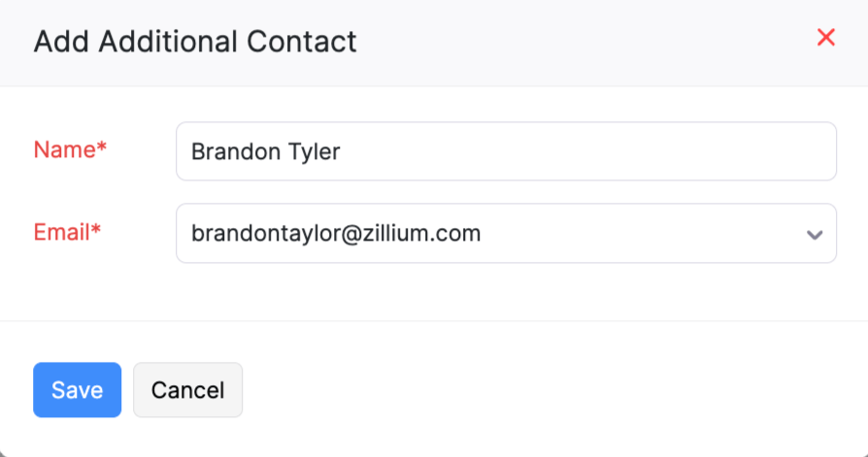Click the Save button

tap(77, 390)
